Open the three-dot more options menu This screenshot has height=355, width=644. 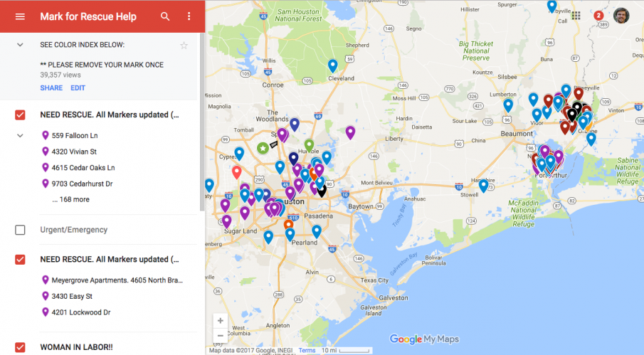click(x=189, y=16)
